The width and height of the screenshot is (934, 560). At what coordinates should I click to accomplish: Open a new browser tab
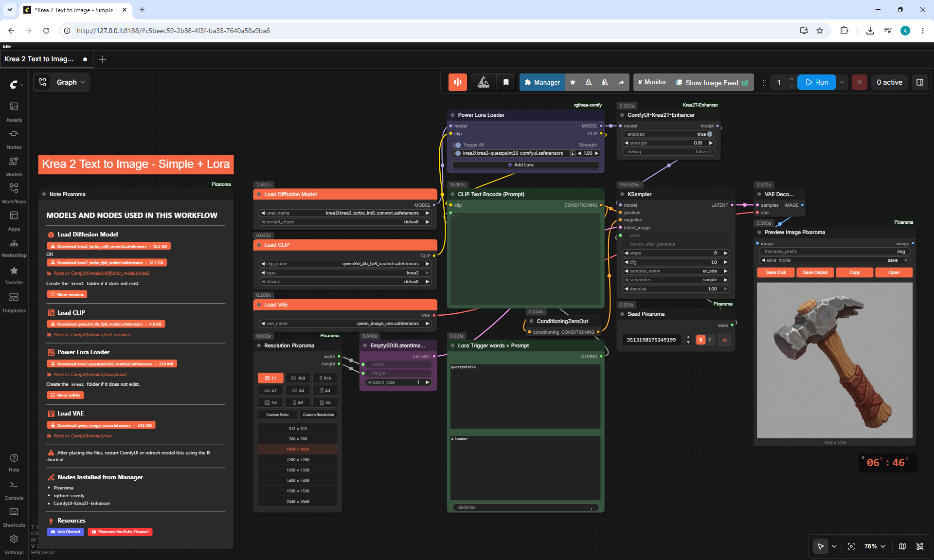(142, 10)
